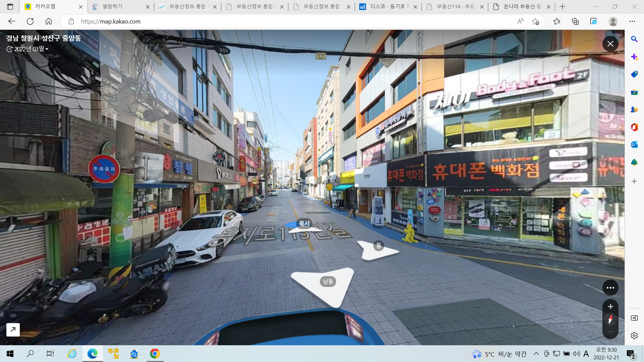Viewport: 644px width, 362px height.
Task: Expand roadview with the bottom-left arrow icon
Action: (x=13, y=330)
